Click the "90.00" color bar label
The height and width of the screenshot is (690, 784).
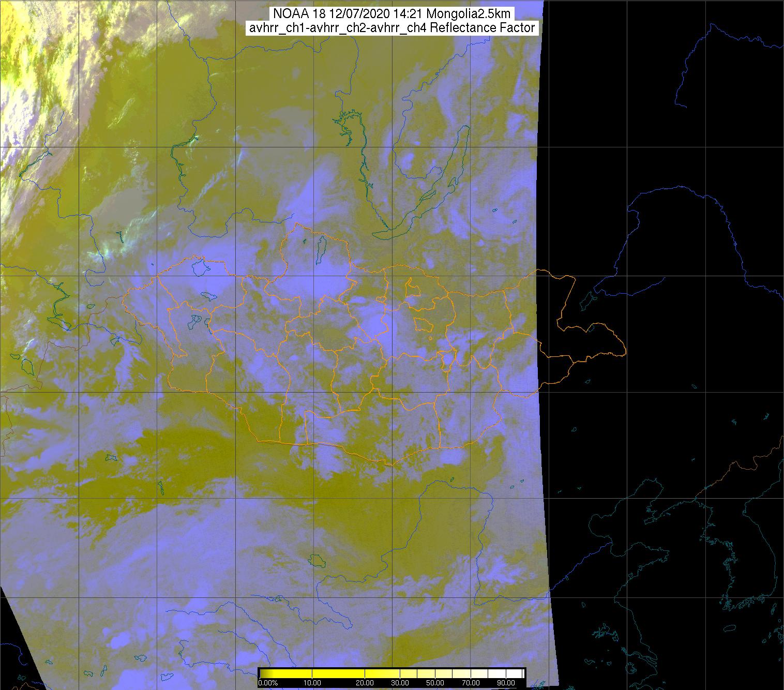pos(506,683)
